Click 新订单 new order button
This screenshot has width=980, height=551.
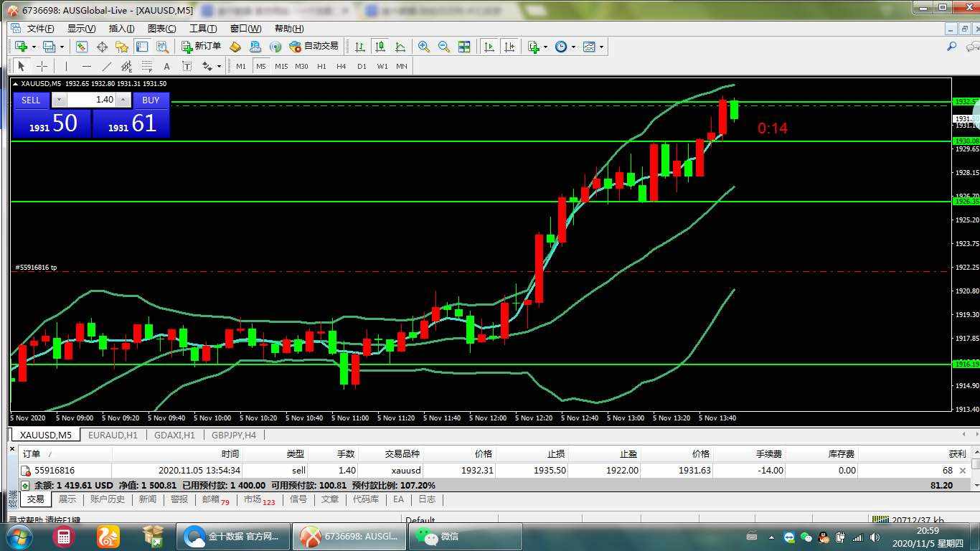click(x=201, y=46)
